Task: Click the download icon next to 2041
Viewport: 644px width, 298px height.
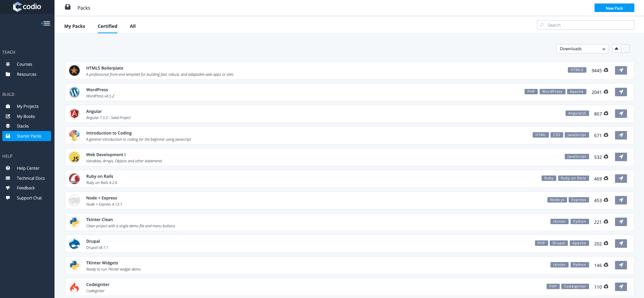Action: [606, 92]
